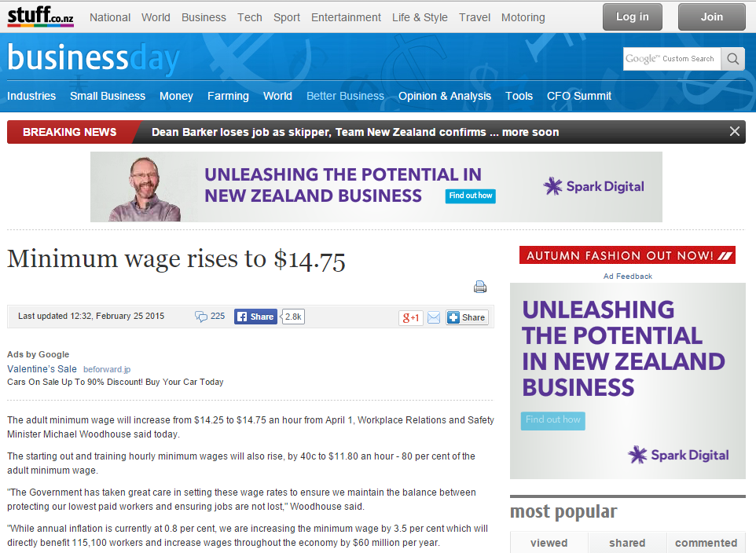
Task: Go to Small Business section
Action: point(108,96)
